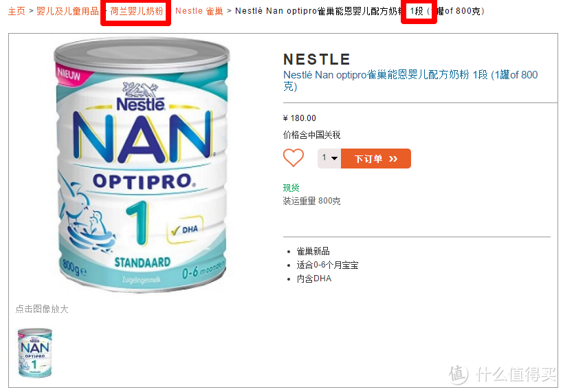The height and width of the screenshot is (392, 563).
Task: Open 荷兰婴儿奶粉 breadcrumb link
Action: click(136, 11)
